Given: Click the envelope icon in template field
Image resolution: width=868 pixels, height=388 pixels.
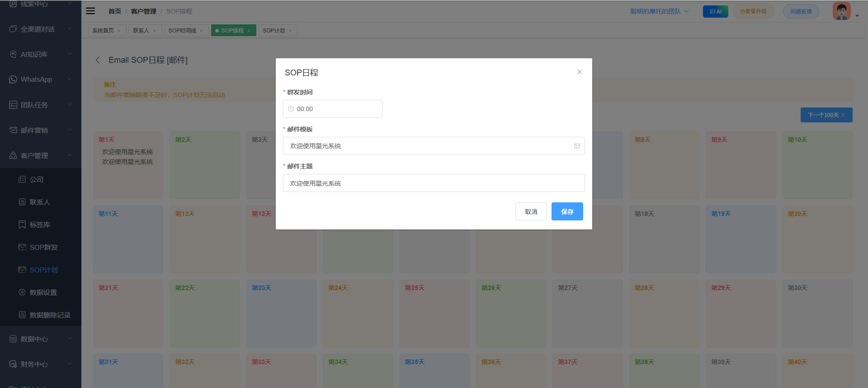Looking at the screenshot, I should pos(577,146).
